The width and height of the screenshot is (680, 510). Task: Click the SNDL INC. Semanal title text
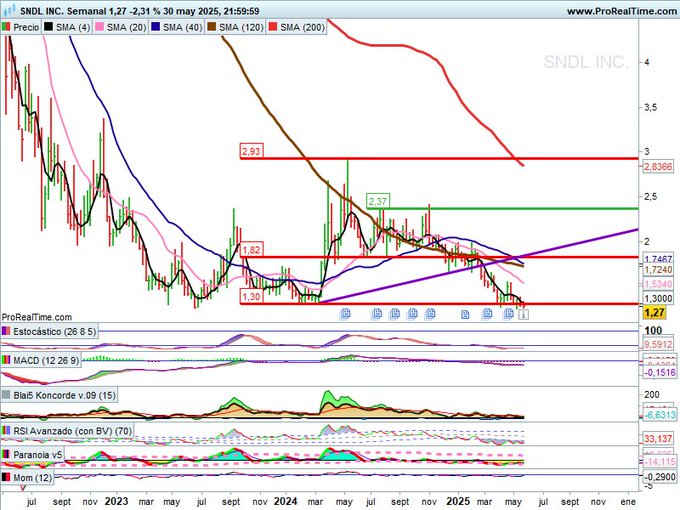(63, 11)
